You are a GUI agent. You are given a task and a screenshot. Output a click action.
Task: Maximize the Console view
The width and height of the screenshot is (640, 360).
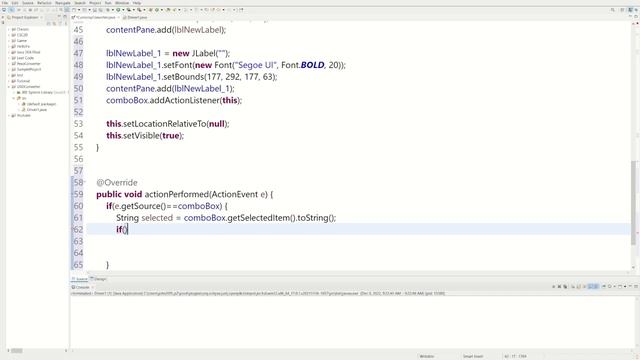pyautogui.click(x=636, y=287)
